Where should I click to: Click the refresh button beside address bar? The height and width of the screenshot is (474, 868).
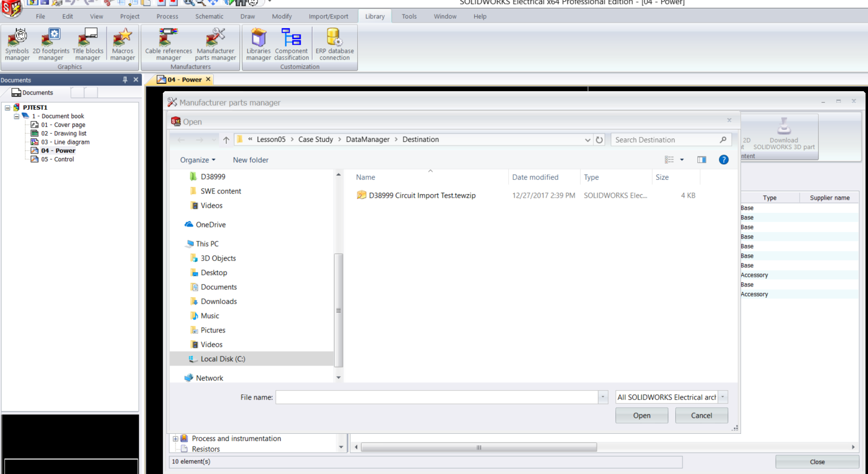click(x=599, y=140)
